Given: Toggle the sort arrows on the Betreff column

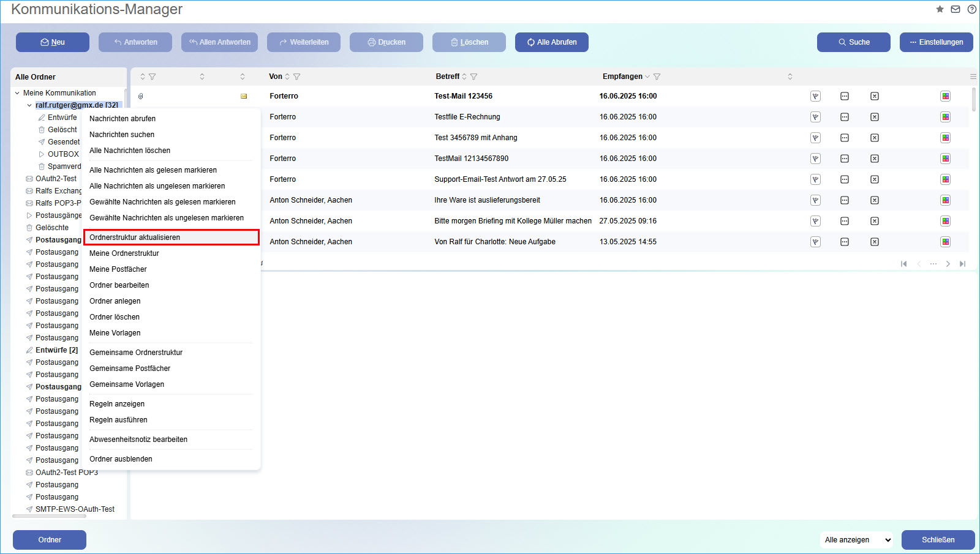Looking at the screenshot, I should click(x=464, y=77).
